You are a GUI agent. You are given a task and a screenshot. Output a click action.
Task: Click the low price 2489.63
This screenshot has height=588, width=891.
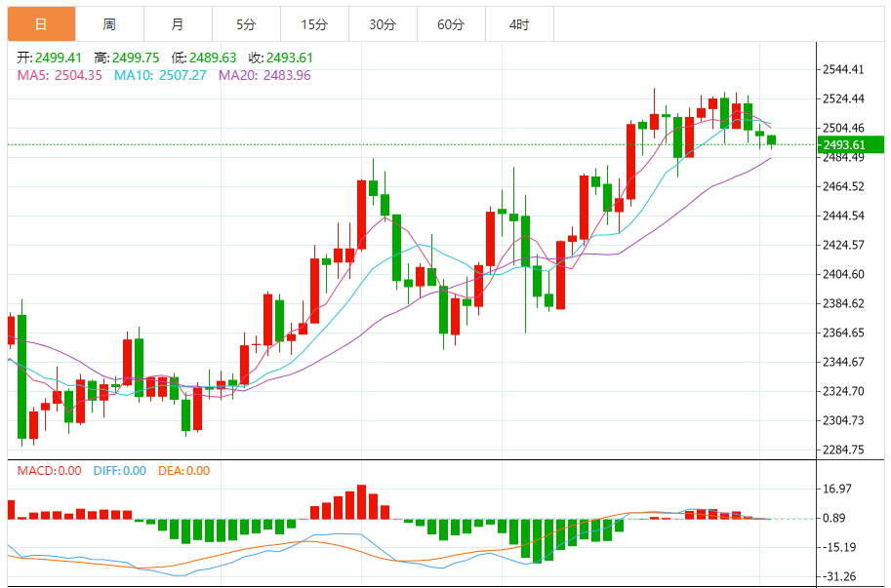click(x=213, y=58)
